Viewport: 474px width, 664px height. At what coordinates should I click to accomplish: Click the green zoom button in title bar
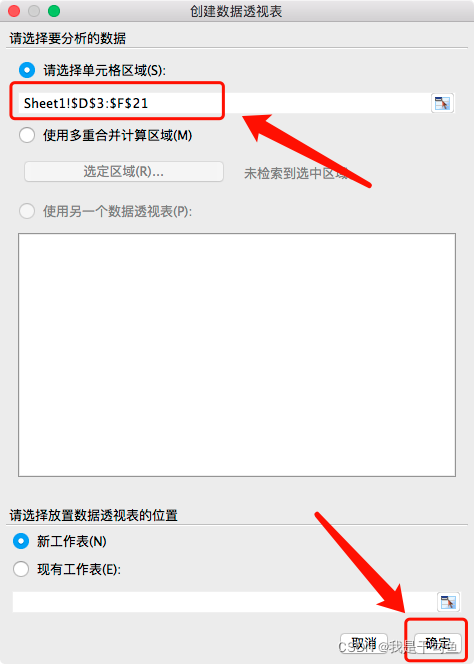54,11
